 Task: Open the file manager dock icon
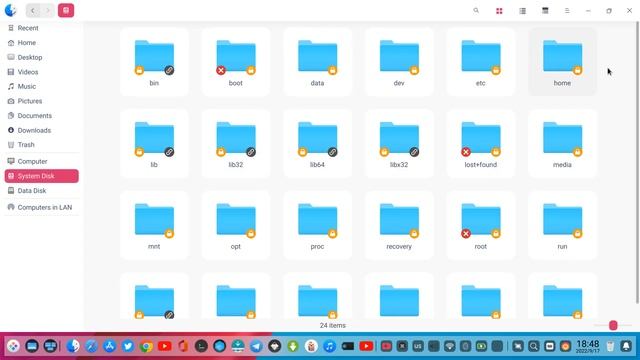73,346
